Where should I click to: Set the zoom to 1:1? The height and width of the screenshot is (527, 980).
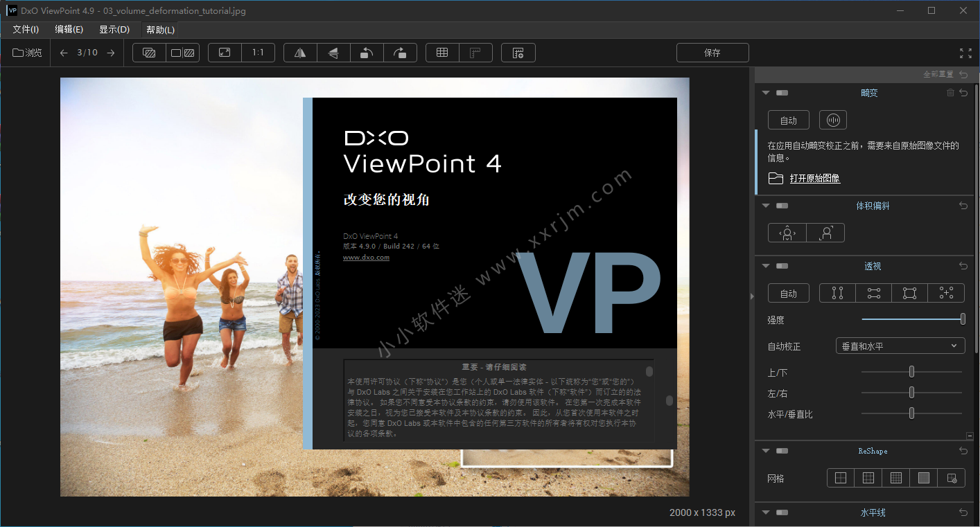click(x=258, y=53)
